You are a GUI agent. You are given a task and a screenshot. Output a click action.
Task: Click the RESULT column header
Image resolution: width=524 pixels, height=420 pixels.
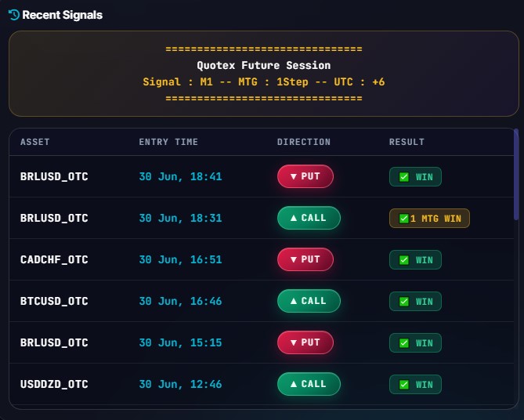point(407,142)
